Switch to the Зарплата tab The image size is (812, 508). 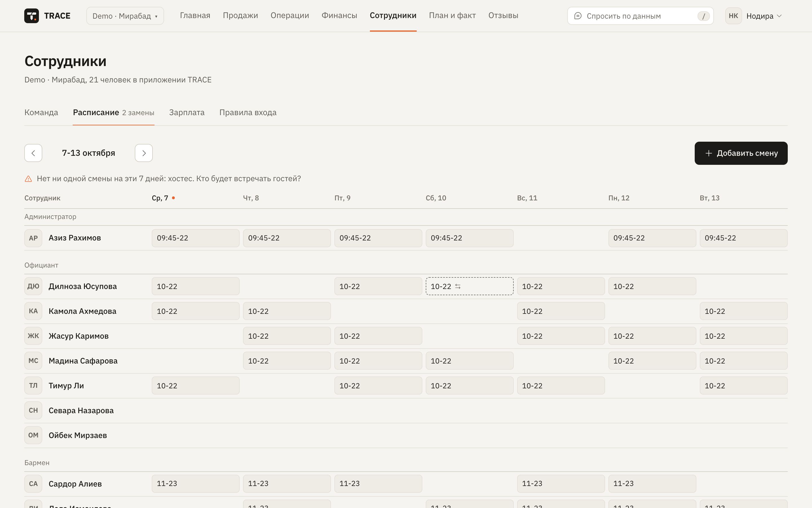pos(187,113)
